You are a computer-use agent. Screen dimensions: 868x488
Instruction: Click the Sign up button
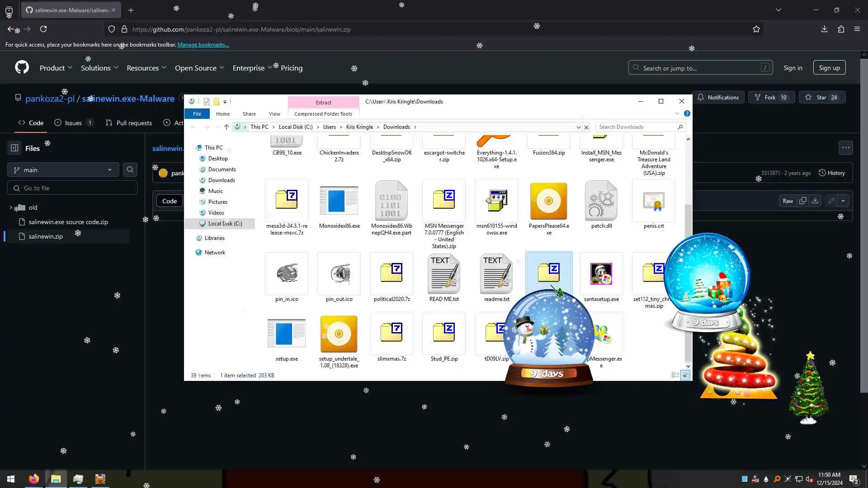[829, 68]
